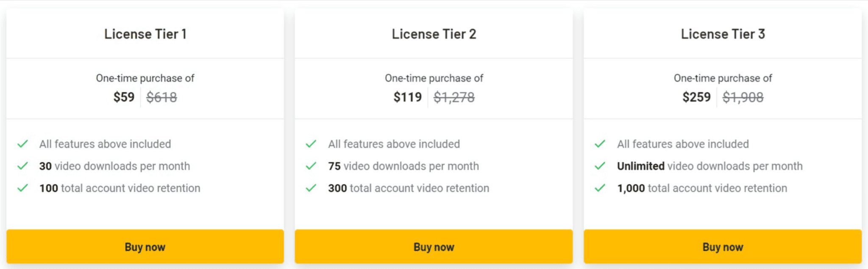Click checkmark beside Unlimited video downloads per month
Image resolution: width=868 pixels, height=269 pixels.
pos(600,166)
